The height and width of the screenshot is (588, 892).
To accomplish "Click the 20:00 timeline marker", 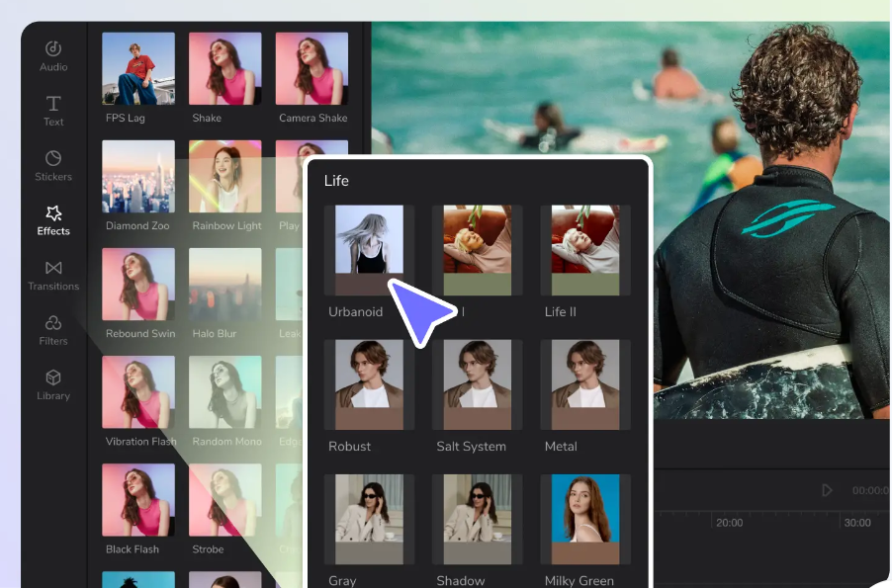I will pos(730,522).
